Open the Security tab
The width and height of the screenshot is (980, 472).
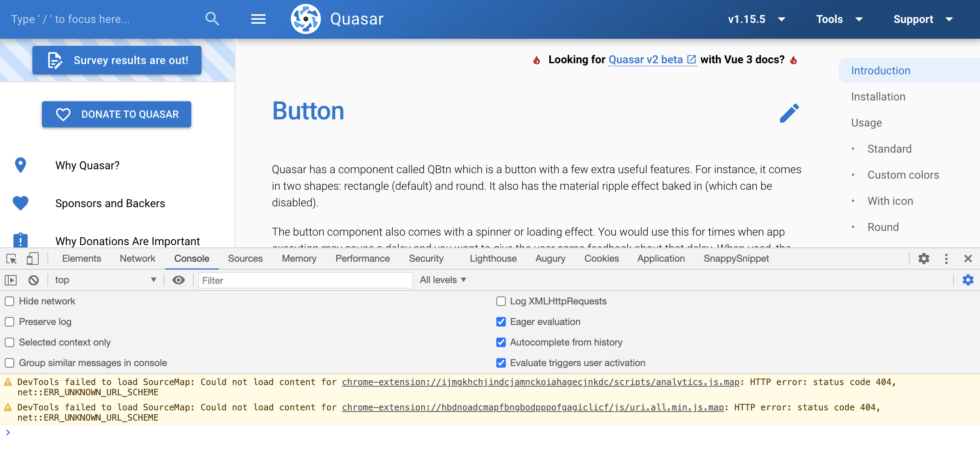426,259
